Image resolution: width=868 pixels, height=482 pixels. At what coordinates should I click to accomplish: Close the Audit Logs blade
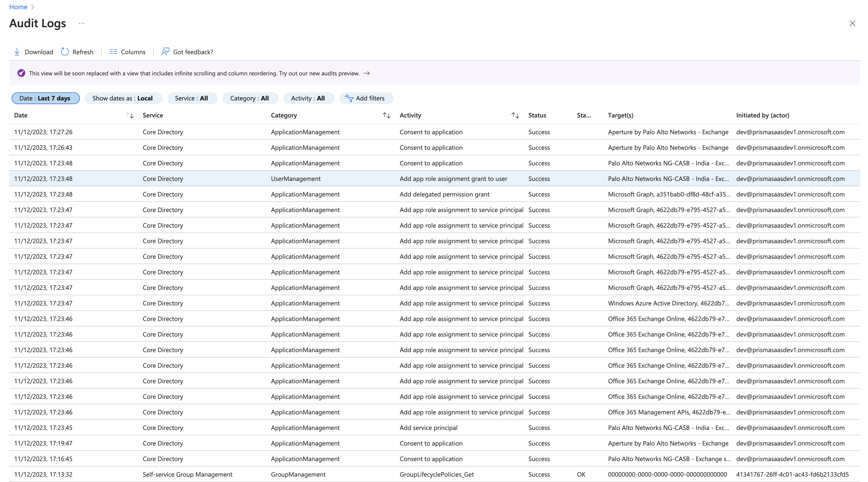tap(852, 23)
